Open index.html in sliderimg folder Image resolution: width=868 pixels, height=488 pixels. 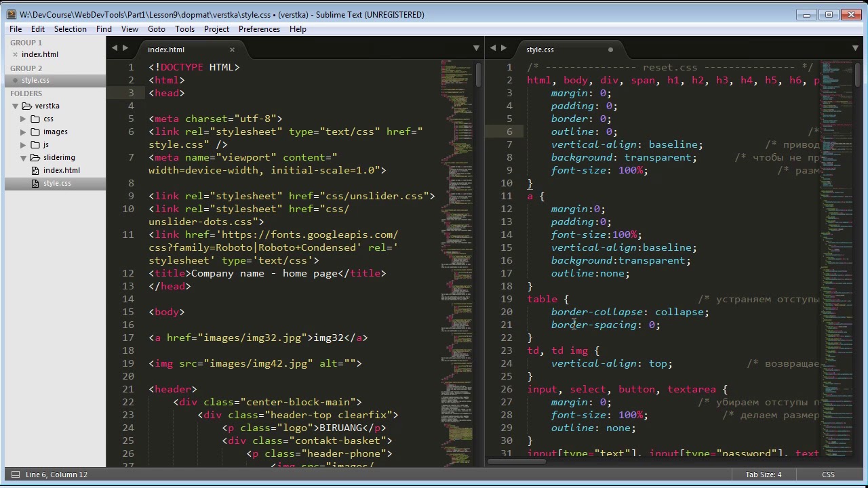point(62,170)
